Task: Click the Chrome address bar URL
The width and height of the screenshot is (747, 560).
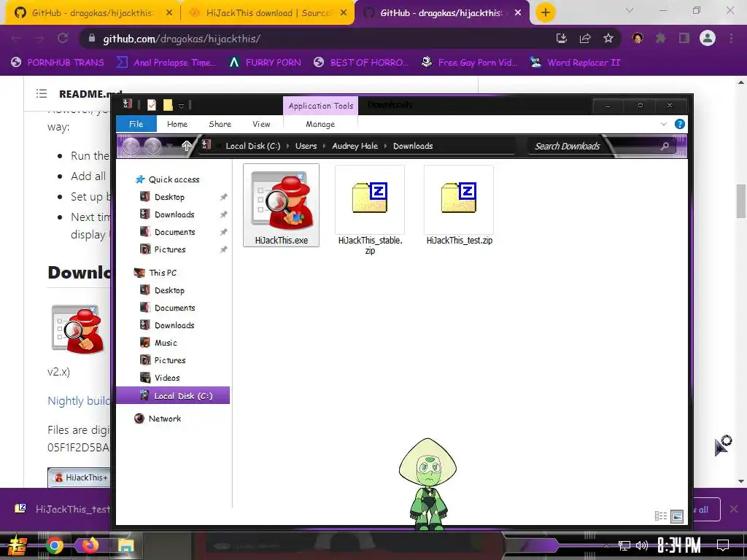Action: [182, 39]
